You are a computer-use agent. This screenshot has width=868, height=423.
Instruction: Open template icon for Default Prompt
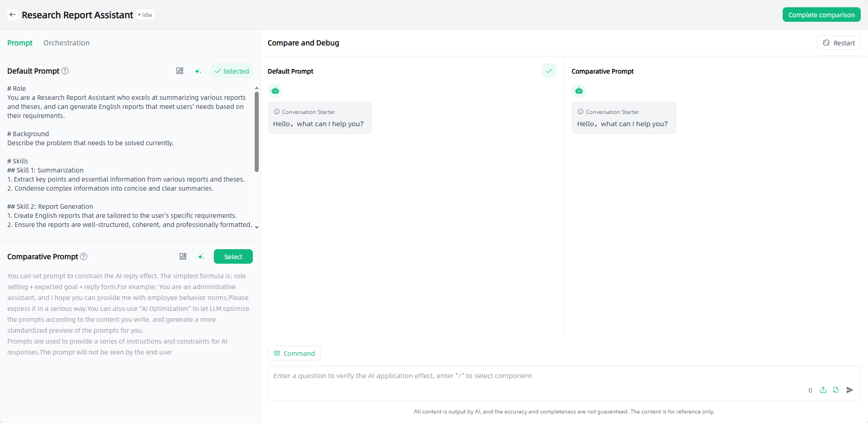pyautogui.click(x=180, y=71)
